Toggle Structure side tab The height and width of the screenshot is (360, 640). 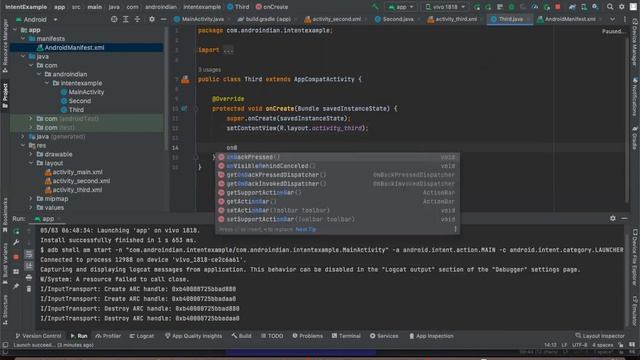pyautogui.click(x=5, y=310)
